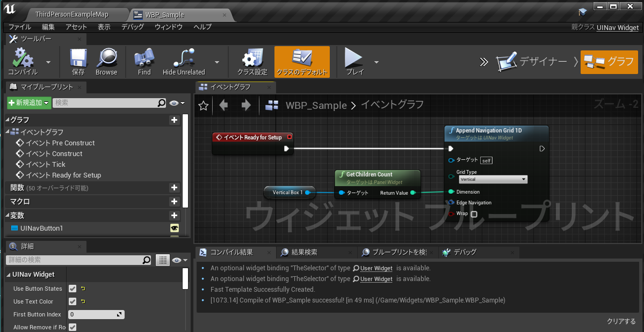Add a new function with plus
This screenshot has width=644, height=332.
point(174,188)
